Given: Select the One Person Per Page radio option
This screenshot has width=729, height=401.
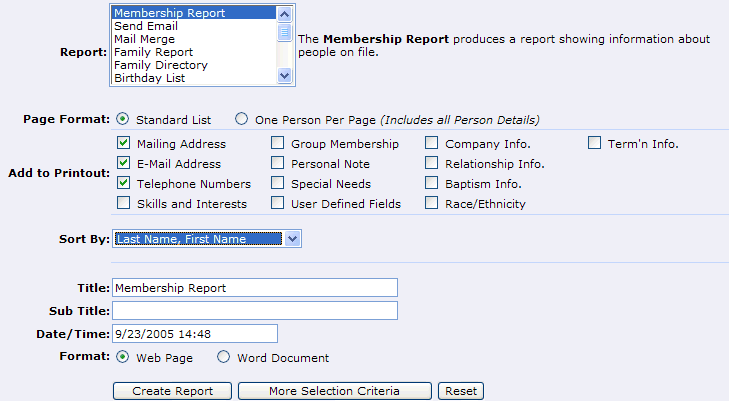Looking at the screenshot, I should coord(241,120).
